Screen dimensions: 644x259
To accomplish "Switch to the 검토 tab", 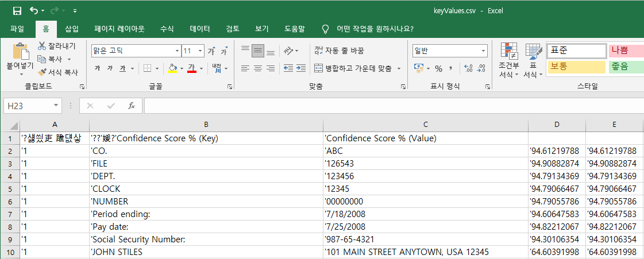I will (x=233, y=29).
